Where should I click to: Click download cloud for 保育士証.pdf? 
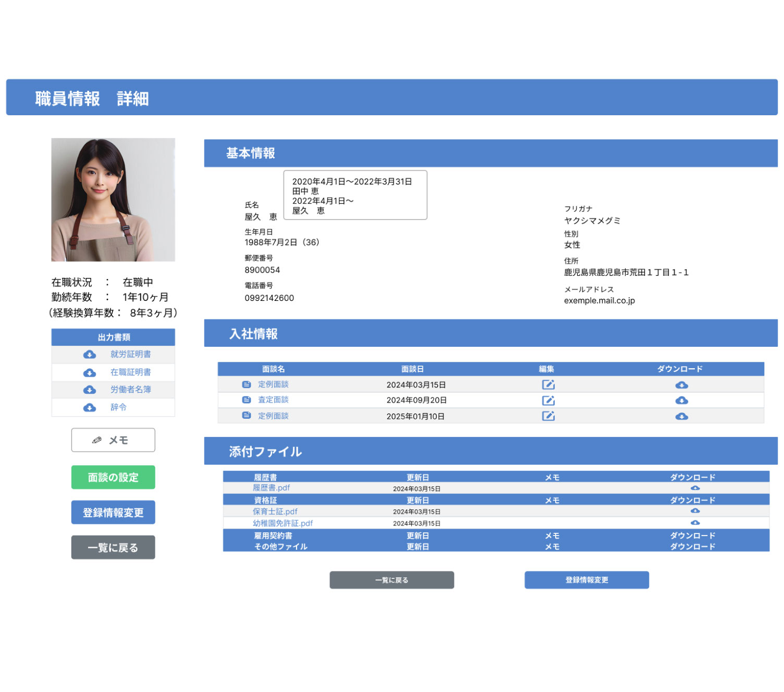click(x=695, y=511)
